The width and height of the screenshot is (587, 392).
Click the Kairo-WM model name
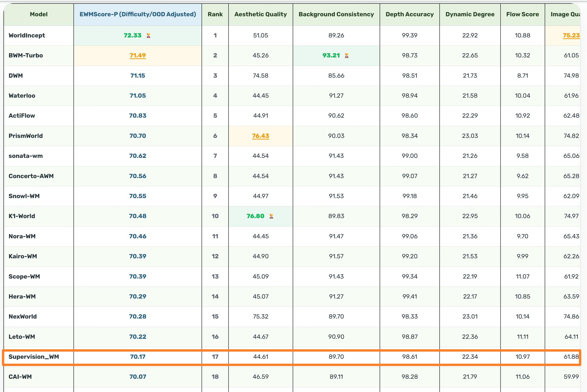(23, 256)
